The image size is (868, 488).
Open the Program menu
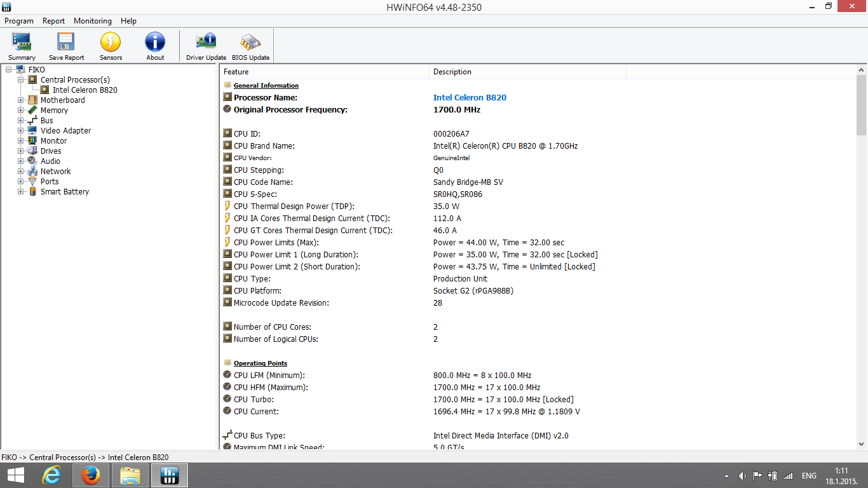coord(19,21)
